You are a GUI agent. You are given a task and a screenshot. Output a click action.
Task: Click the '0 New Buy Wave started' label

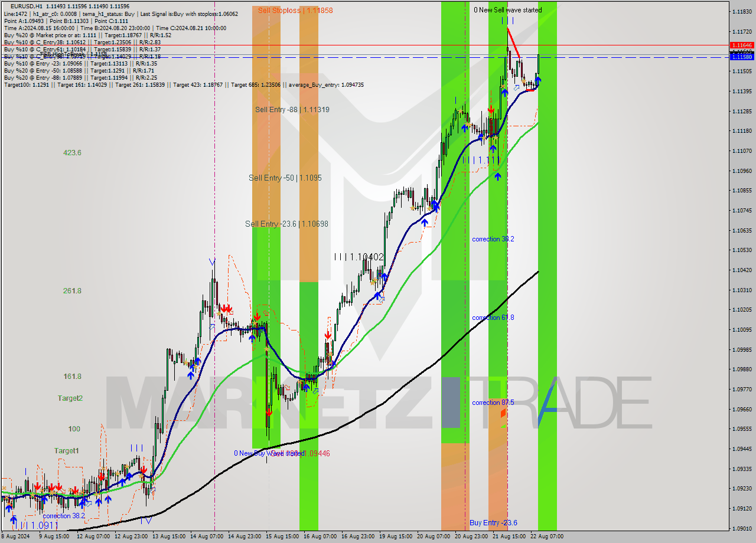coord(269,453)
